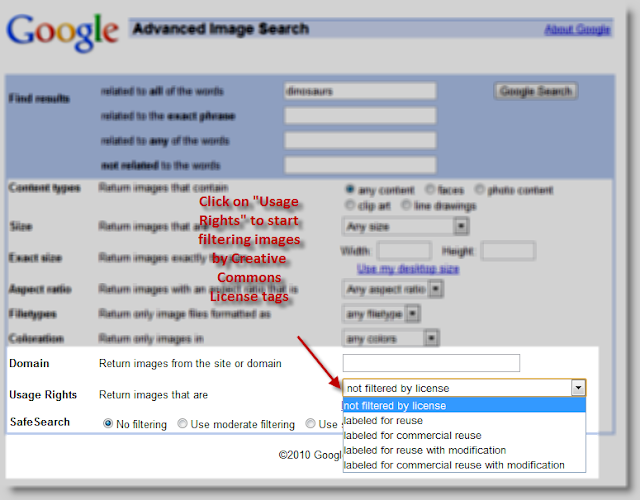
Task: Select the third SafeSearch radio partly hidden by list
Action: pyautogui.click(x=310, y=424)
